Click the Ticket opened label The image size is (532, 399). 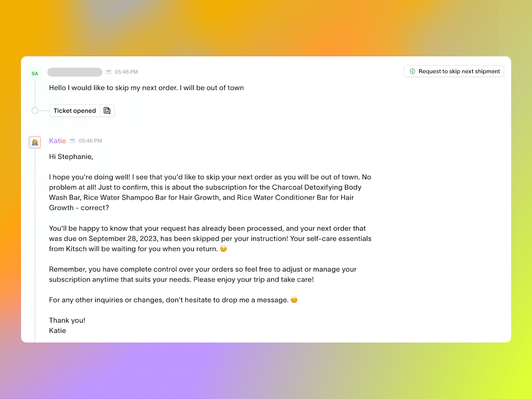(75, 111)
